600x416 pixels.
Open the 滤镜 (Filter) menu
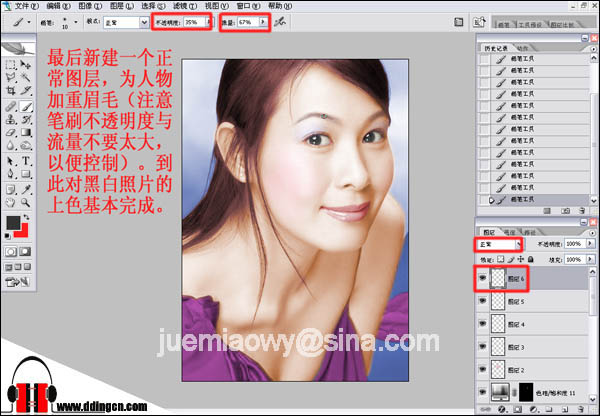pos(185,6)
